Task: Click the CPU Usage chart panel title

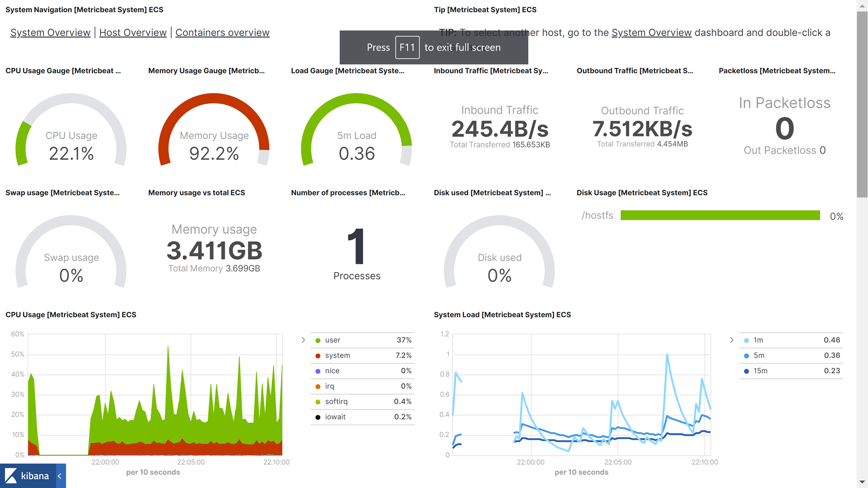Action: click(x=71, y=315)
